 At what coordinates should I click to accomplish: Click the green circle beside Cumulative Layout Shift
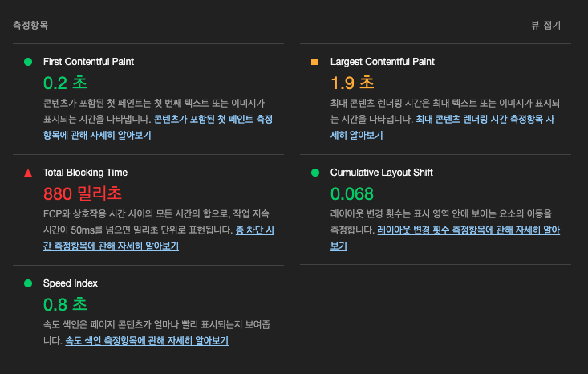pyautogui.click(x=315, y=173)
